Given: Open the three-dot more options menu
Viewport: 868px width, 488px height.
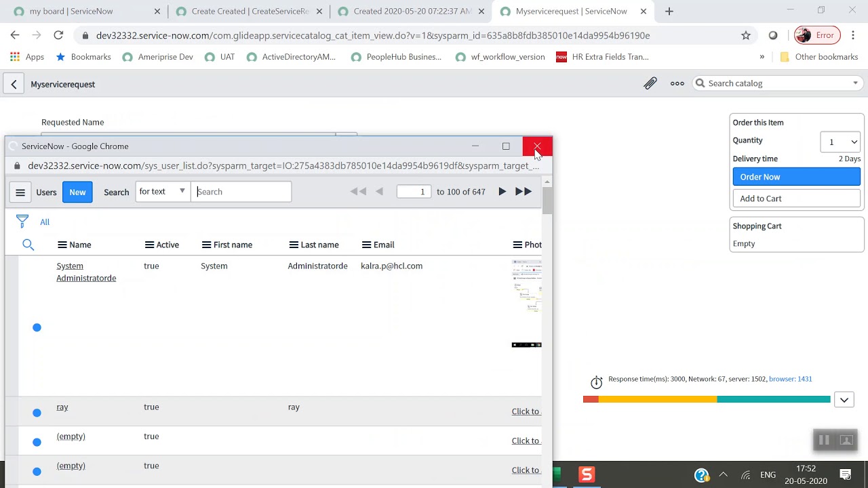Looking at the screenshot, I should pos(677,83).
